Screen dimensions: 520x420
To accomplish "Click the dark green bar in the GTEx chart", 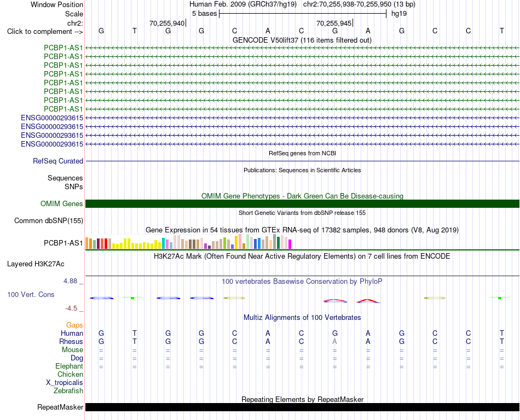I will [278, 242].
